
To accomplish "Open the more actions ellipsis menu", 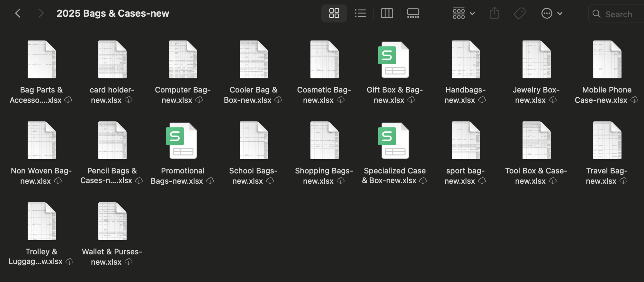I will [552, 13].
